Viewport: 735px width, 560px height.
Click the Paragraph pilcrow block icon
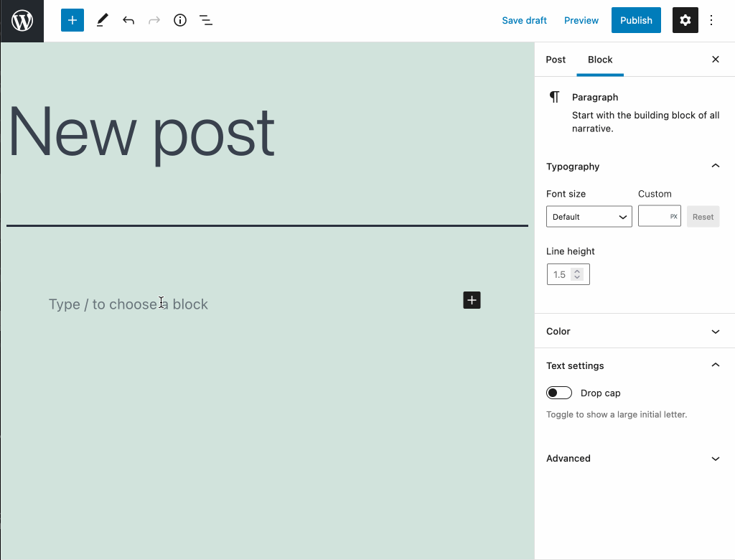[555, 97]
